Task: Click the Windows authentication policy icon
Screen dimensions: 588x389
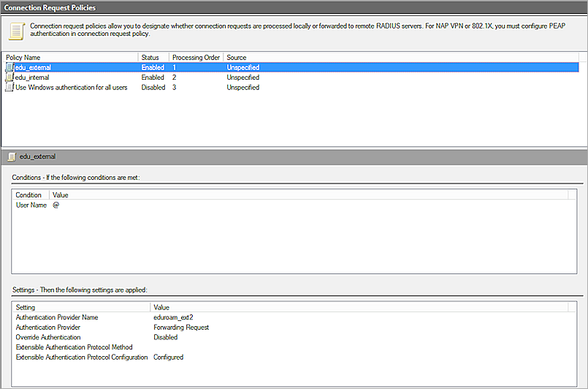Action: pos(9,88)
